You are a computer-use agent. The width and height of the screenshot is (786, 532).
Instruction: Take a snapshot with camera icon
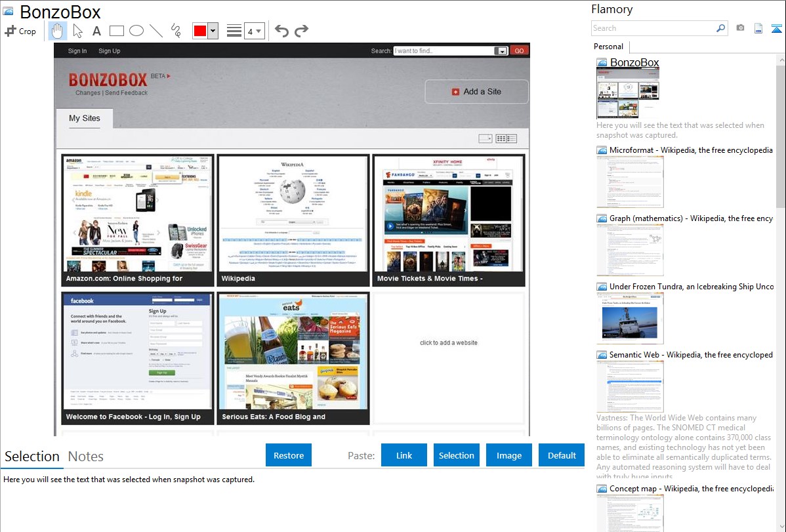(740, 28)
